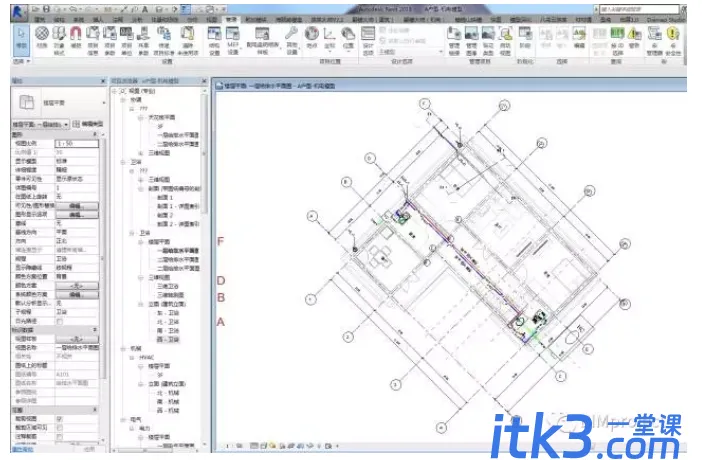Open the 属性帮助 link
Image resolution: width=702 pixels, height=460 pixels.
22,449
